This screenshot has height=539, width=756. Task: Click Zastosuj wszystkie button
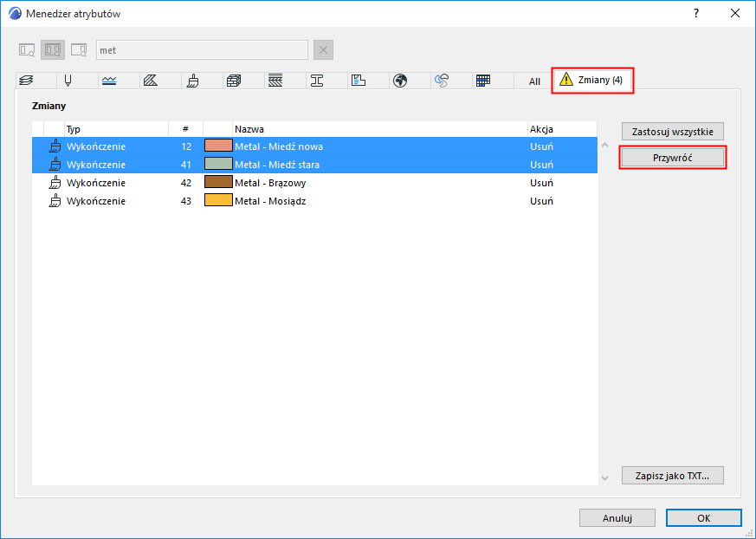point(673,131)
